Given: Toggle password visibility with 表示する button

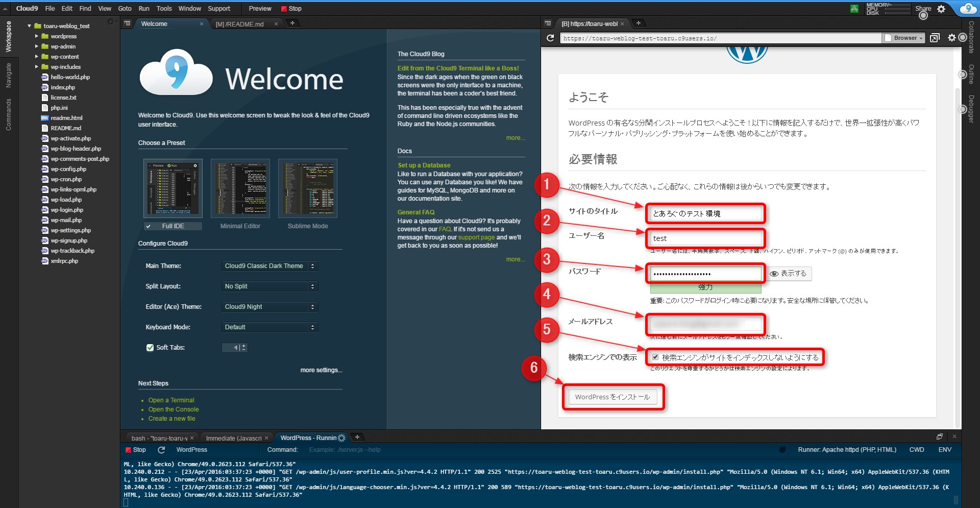Looking at the screenshot, I should point(789,274).
